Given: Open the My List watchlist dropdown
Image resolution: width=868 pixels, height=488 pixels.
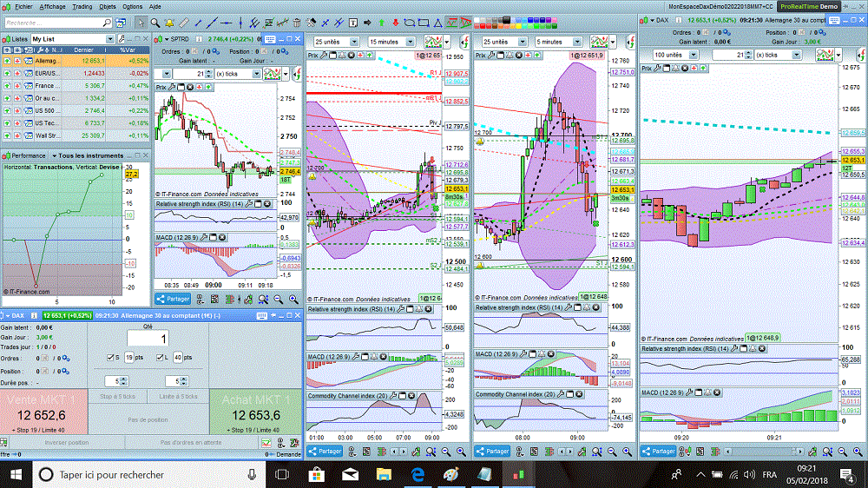Looking at the screenshot, I should click(x=109, y=39).
